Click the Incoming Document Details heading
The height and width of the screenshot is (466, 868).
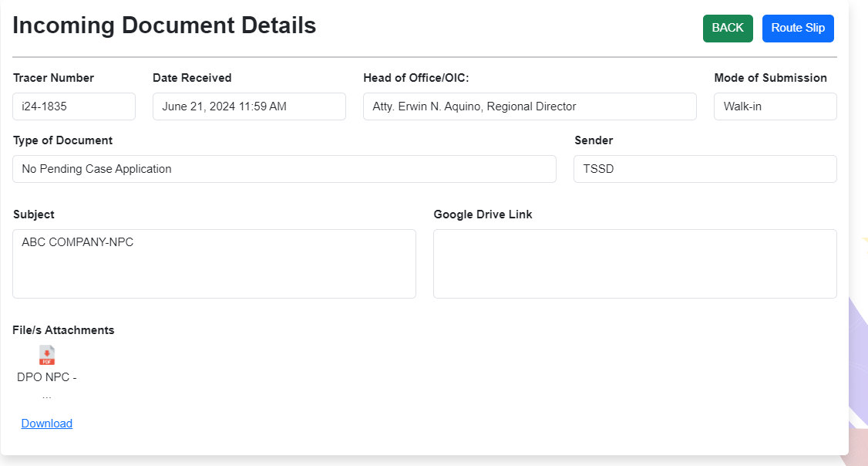(x=164, y=25)
